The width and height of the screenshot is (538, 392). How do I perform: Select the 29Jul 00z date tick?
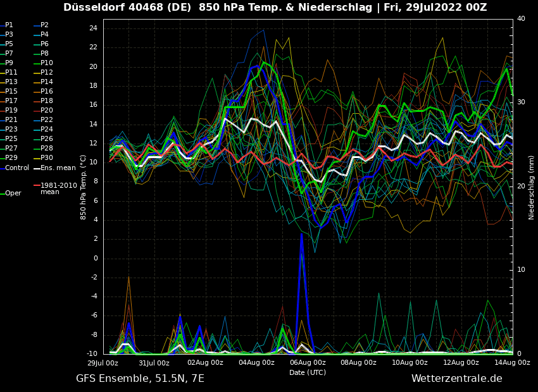[103, 363]
